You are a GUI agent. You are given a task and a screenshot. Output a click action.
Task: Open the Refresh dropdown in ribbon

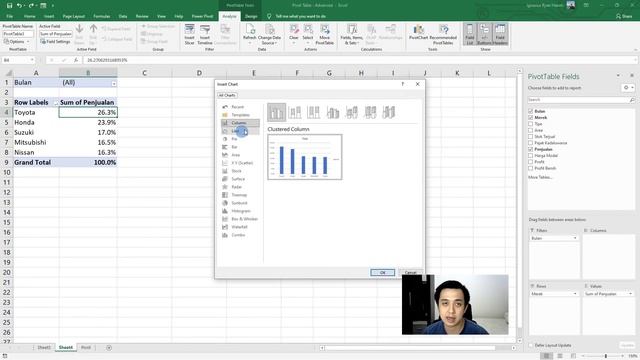tap(249, 42)
